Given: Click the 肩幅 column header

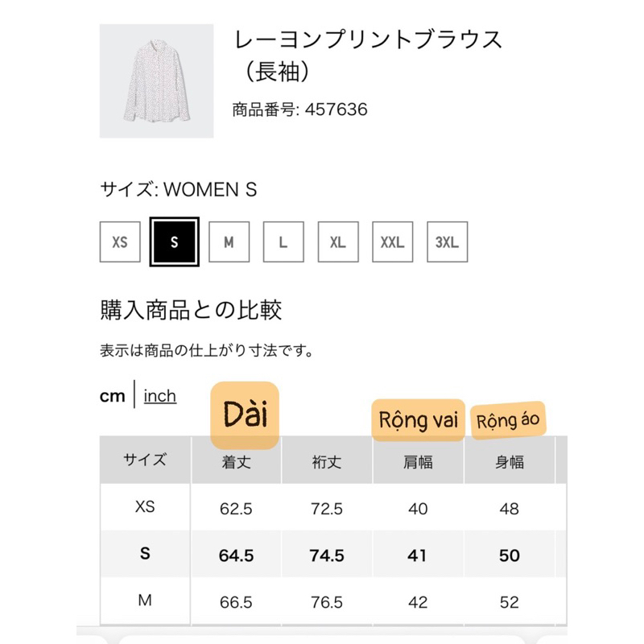Looking at the screenshot, I should click(418, 462).
